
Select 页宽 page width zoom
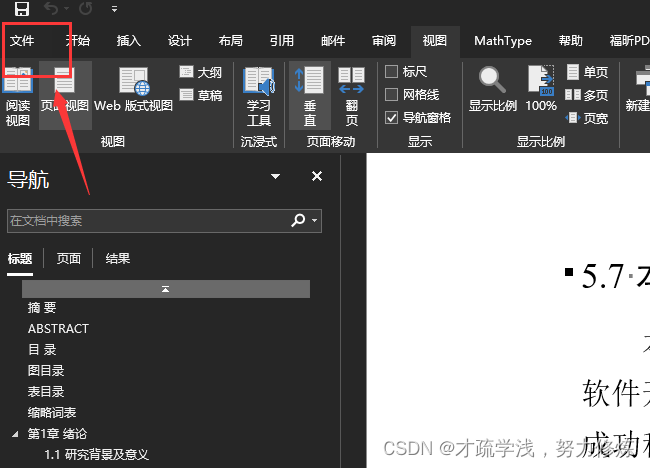[x=587, y=118]
